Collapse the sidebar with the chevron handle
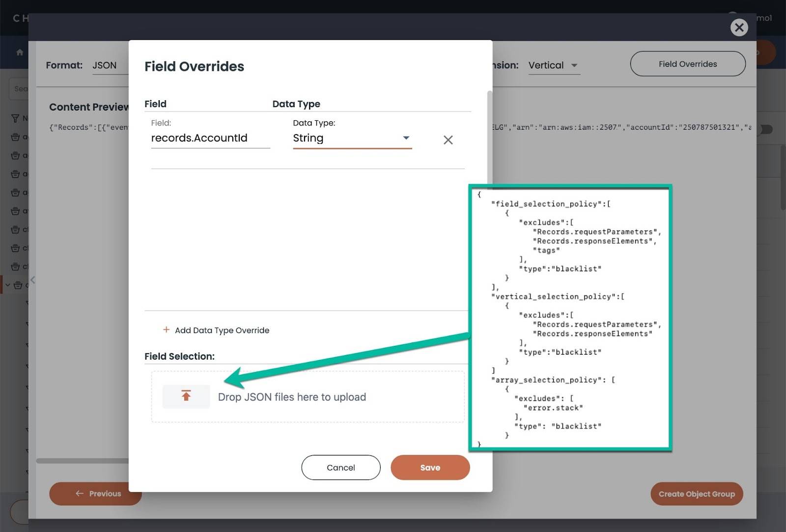 pyautogui.click(x=32, y=280)
